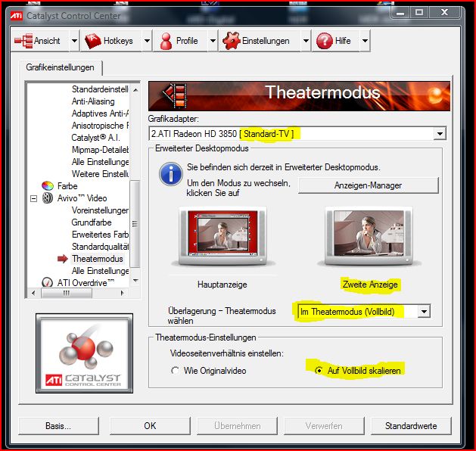The height and width of the screenshot is (451, 476).
Task: Click the Theatermodus film strip banner icon
Action: click(175, 95)
